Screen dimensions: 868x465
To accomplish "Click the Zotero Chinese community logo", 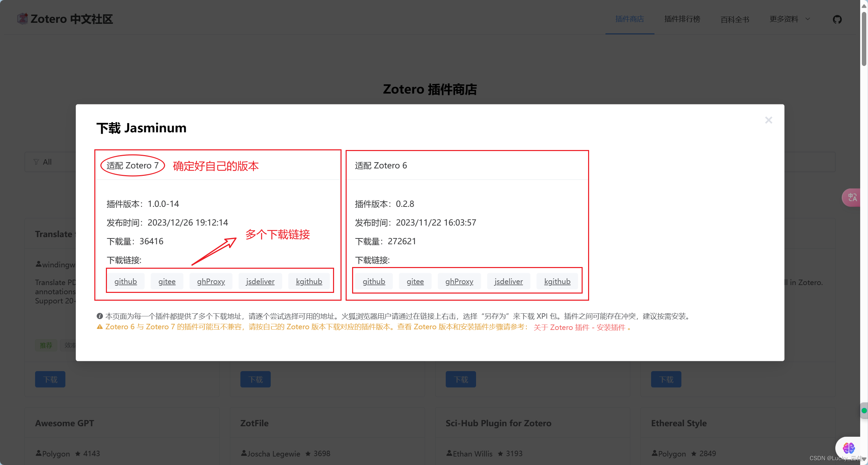I will point(22,19).
